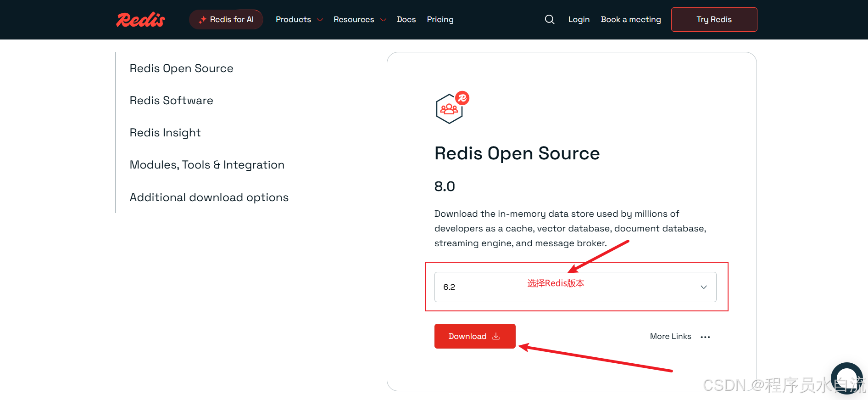868x400 pixels.
Task: Click the red Download button
Action: point(475,336)
